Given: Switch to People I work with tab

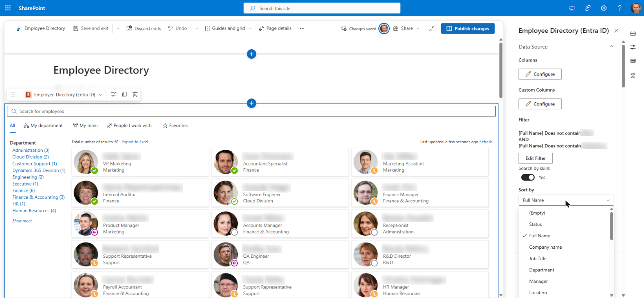Looking at the screenshot, I should (129, 126).
